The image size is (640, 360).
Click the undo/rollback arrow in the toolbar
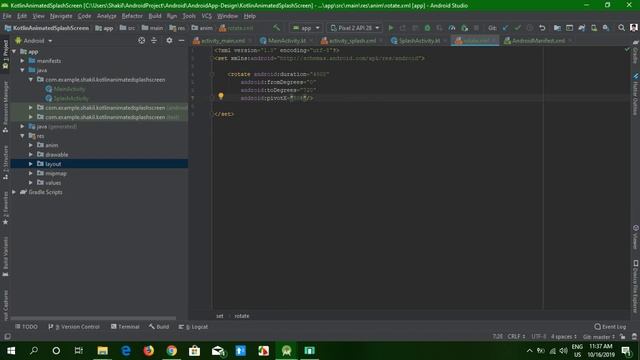[542, 28]
